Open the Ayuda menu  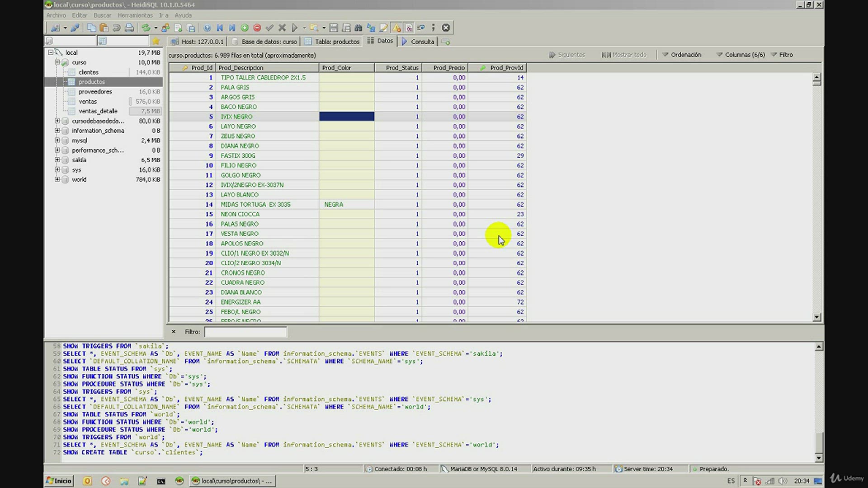(183, 15)
